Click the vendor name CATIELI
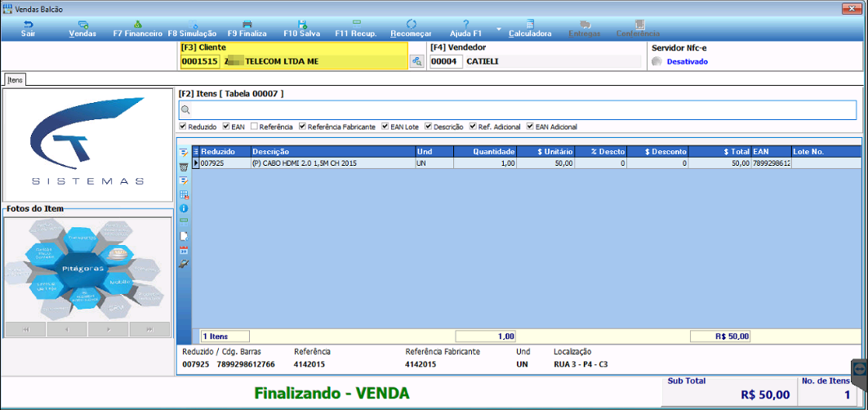Screen dimensions: 868x410 tap(483, 61)
